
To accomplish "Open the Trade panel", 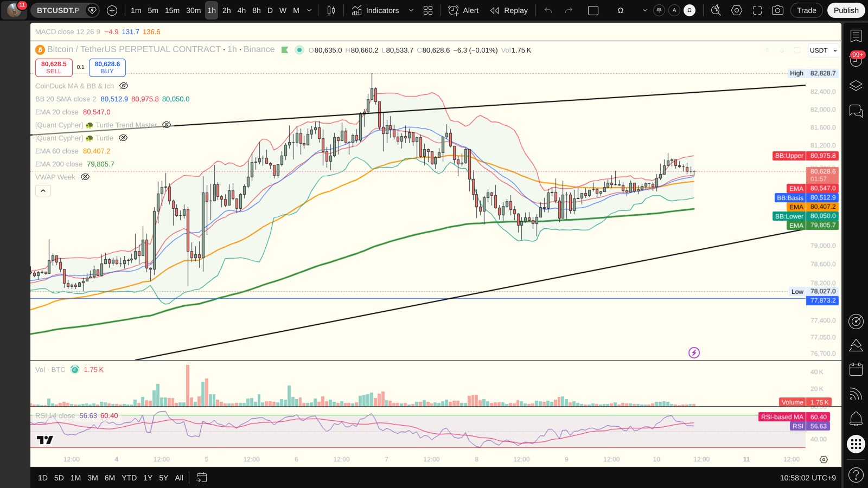I will (x=806, y=10).
